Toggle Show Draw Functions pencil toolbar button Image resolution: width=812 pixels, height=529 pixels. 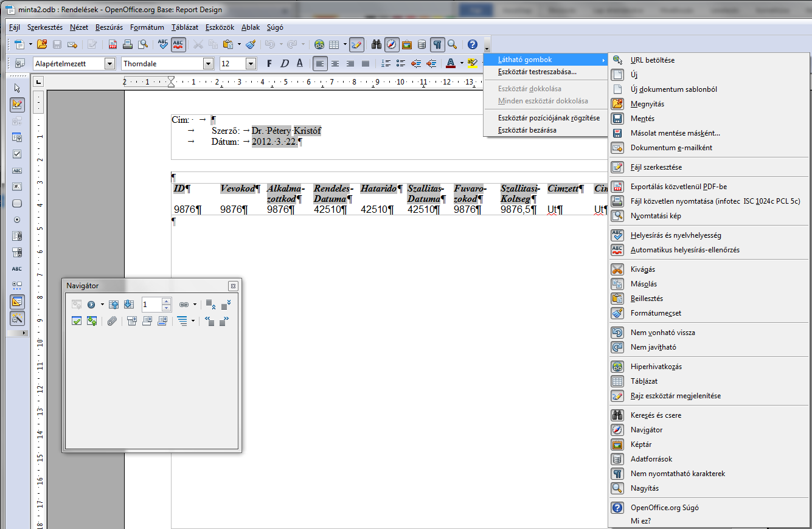point(356,44)
